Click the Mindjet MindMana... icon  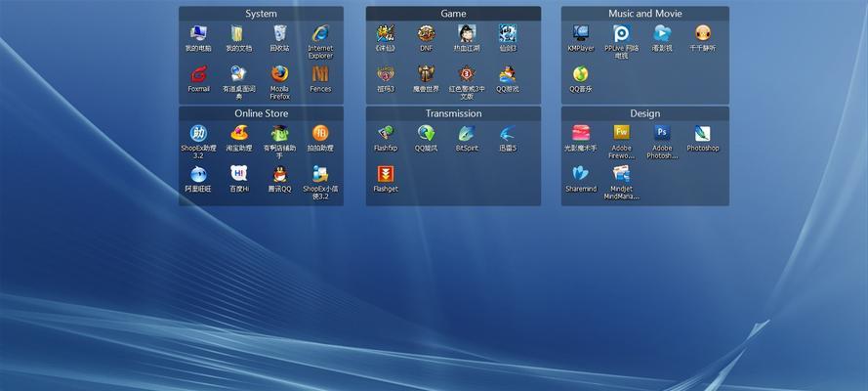[x=622, y=174]
